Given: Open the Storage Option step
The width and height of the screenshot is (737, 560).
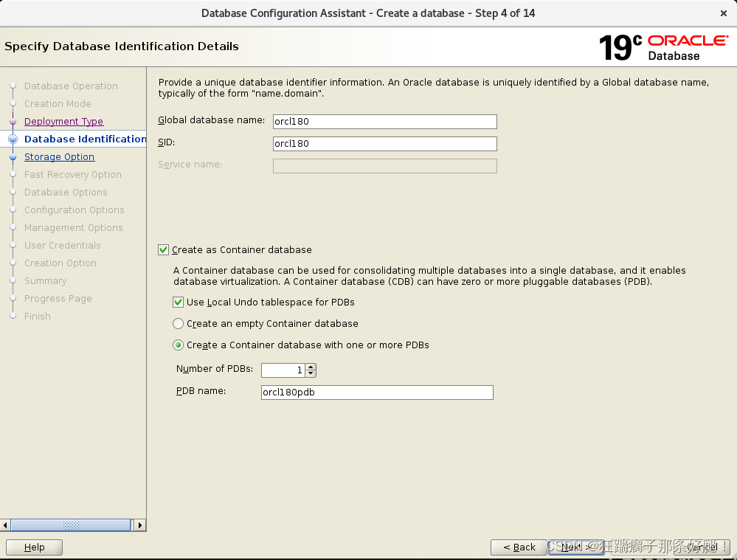Looking at the screenshot, I should click(x=59, y=157).
